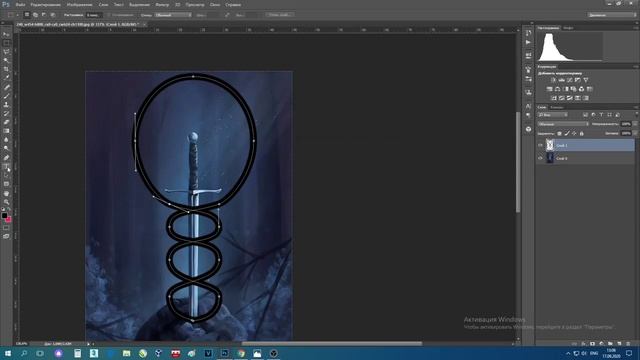Select the Clone Stamp tool
This screenshot has width=640, height=360.
(x=6, y=104)
